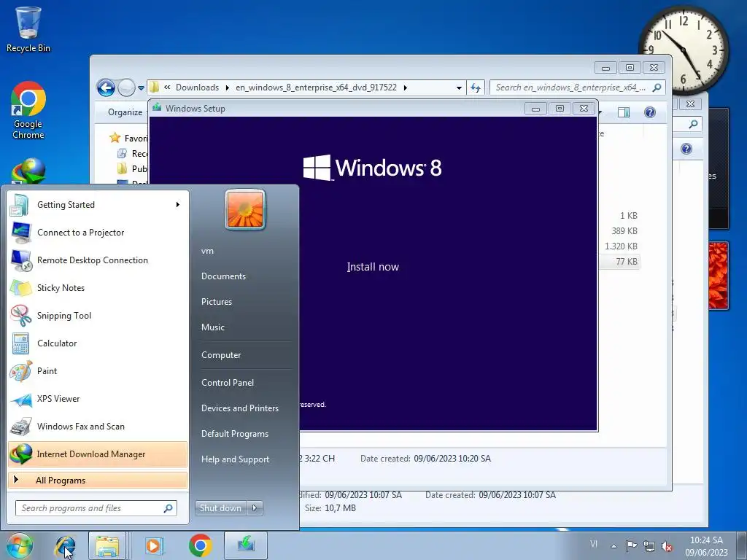Click the user account picture in Start menu
The width and height of the screenshot is (747, 560).
(x=245, y=209)
